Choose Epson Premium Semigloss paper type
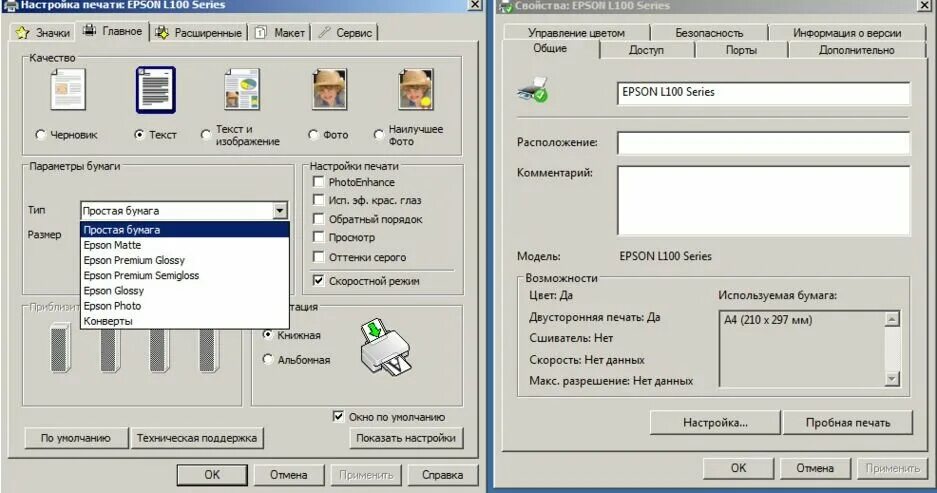This screenshot has width=937, height=493. (x=185, y=275)
